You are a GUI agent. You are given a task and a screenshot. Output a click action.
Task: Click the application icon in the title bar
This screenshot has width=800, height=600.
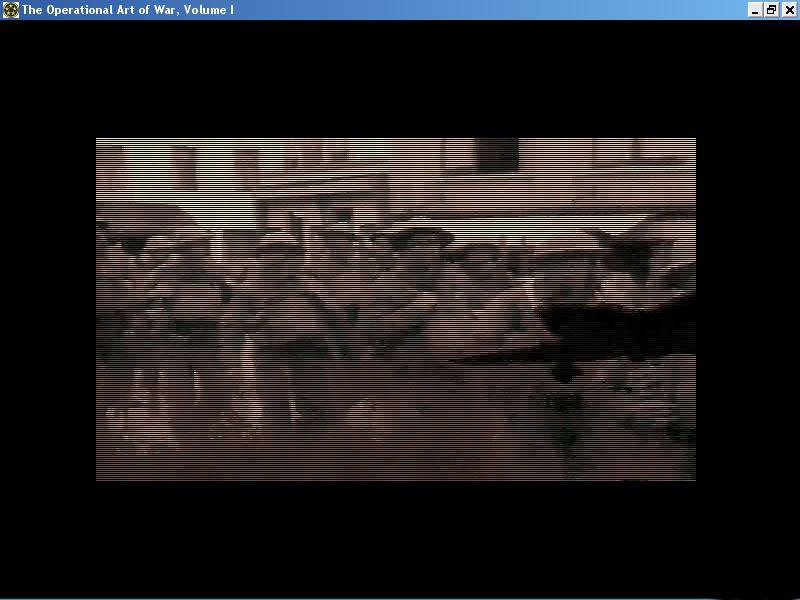10,10
